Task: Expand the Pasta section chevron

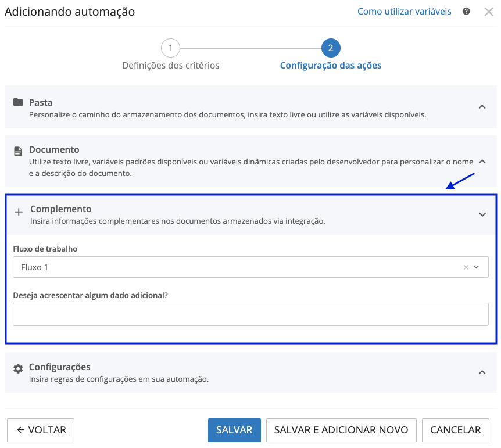Action: [482, 107]
